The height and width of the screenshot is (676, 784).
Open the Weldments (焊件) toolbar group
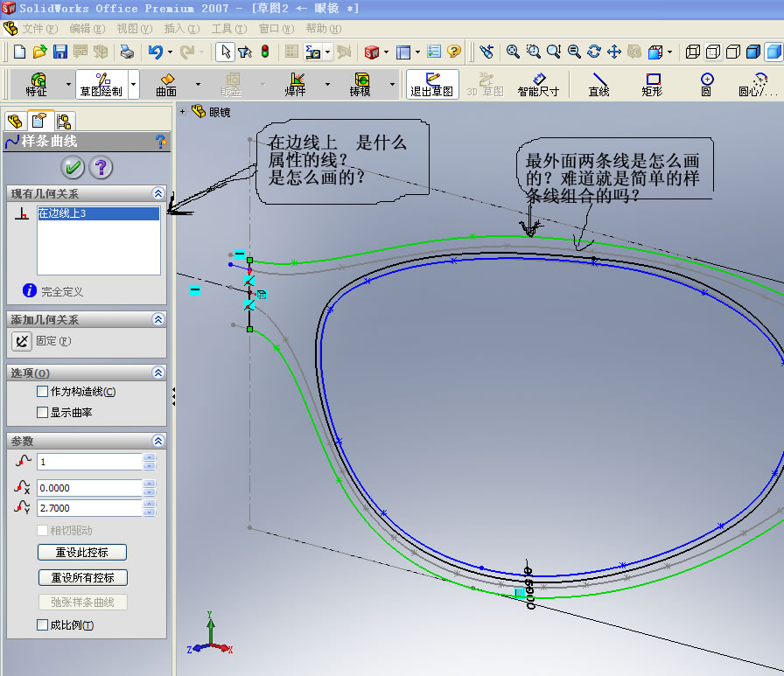point(296,84)
